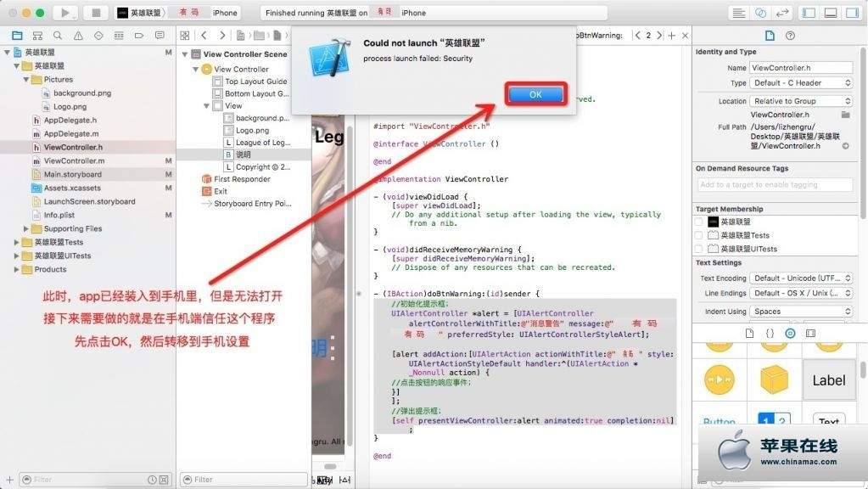
Task: Show the Object library icon
Action: pos(791,334)
